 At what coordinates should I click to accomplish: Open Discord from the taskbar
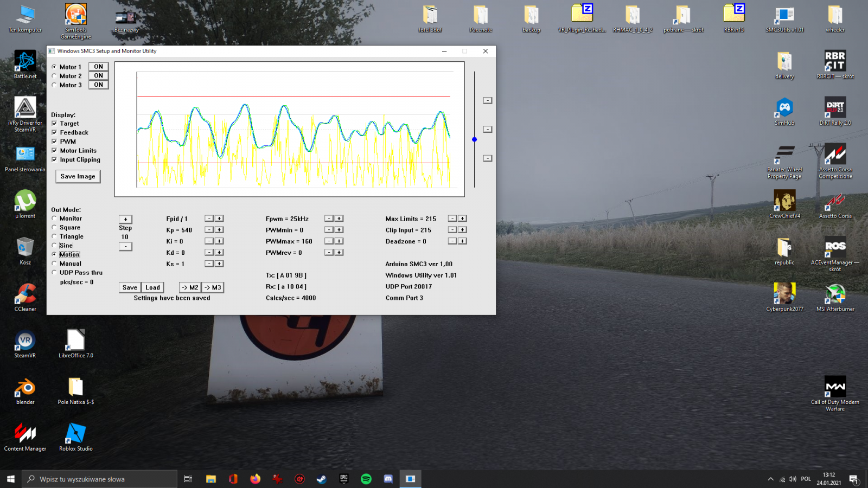click(388, 479)
